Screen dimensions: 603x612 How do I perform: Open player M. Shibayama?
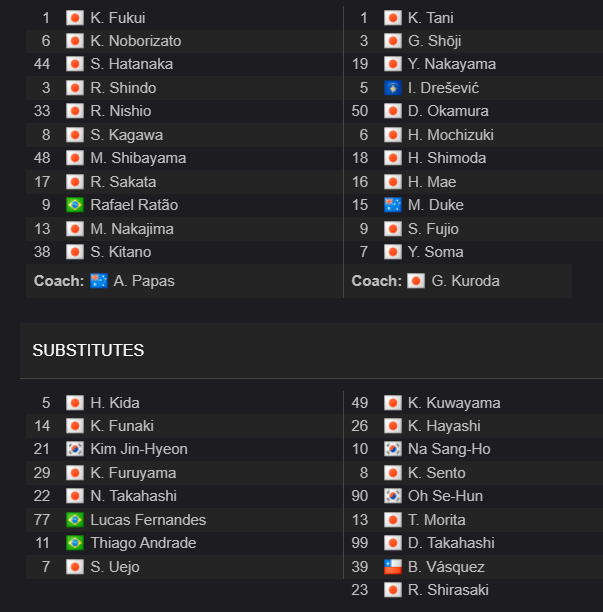click(138, 158)
